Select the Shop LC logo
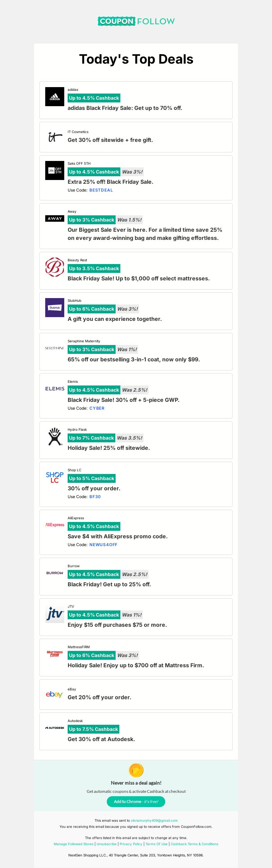This screenshot has width=272, height=868. (55, 477)
